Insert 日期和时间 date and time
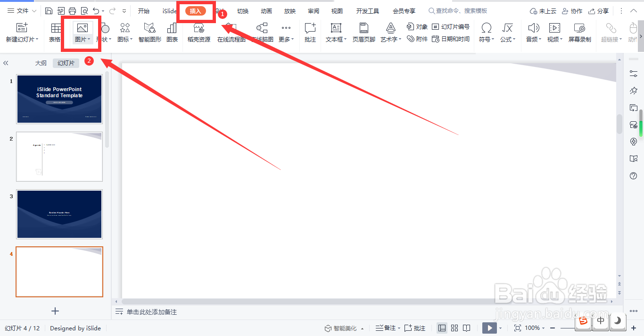 451,39
